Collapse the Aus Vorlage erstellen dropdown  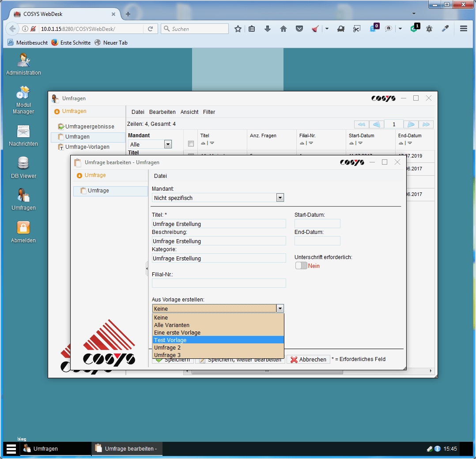280,309
